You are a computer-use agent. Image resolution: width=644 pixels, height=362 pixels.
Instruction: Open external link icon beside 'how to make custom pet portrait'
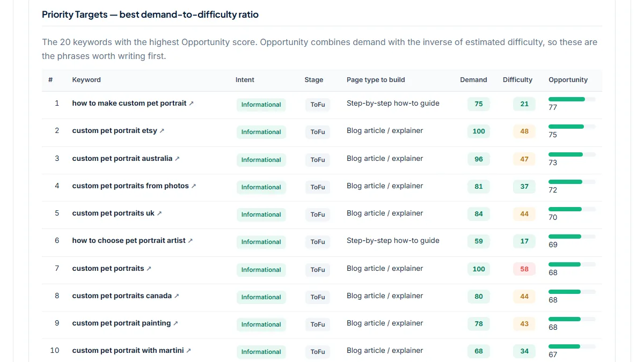(x=191, y=104)
